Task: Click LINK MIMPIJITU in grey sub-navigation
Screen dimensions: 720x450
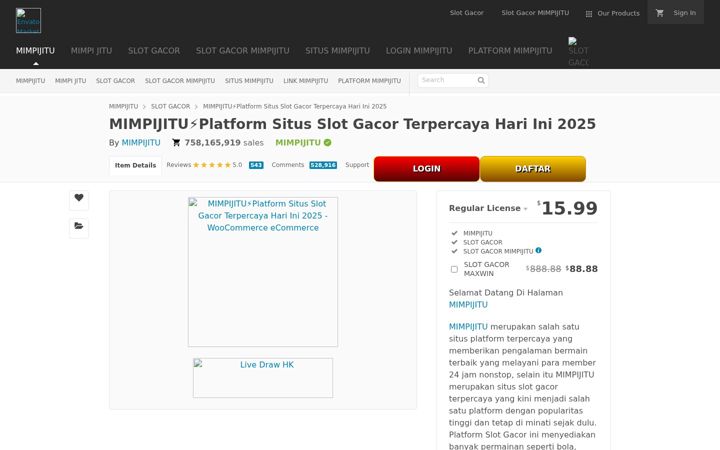Action: point(305,81)
